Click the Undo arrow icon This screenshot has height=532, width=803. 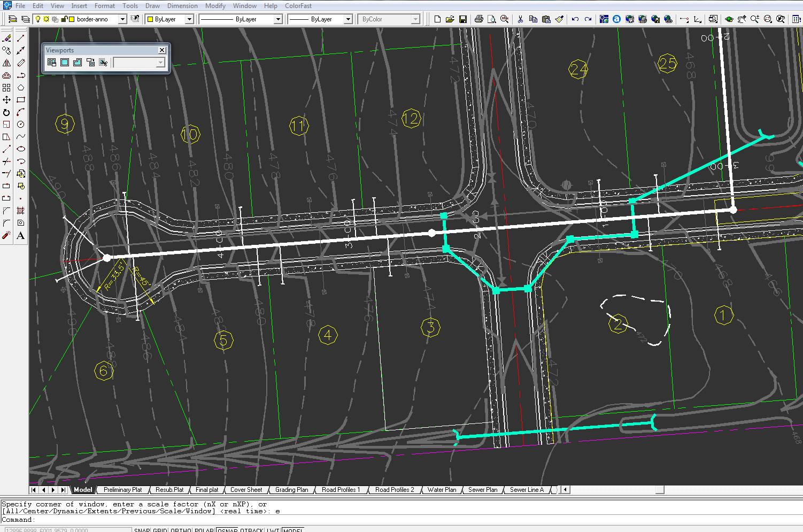[x=575, y=19]
